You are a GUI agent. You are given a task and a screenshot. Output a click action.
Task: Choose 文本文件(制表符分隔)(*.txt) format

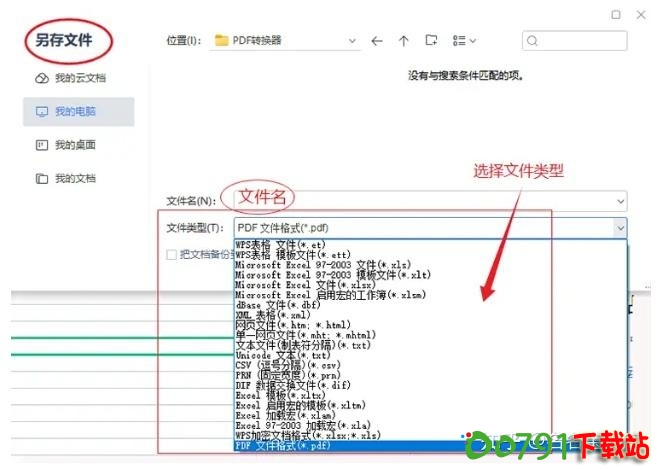point(304,345)
